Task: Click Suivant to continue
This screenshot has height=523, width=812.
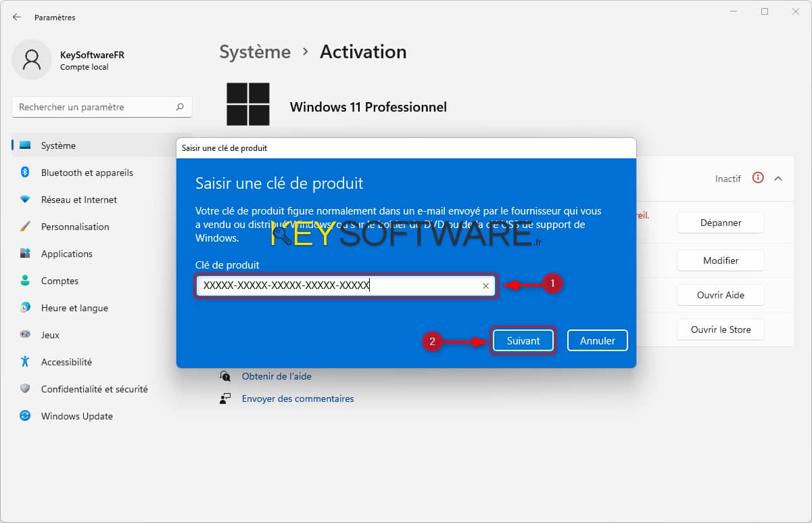Action: click(523, 340)
